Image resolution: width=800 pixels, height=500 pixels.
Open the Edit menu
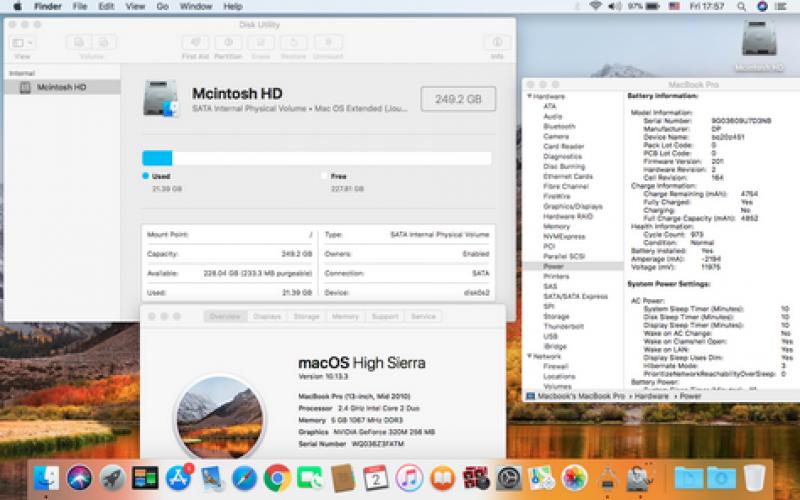(x=106, y=7)
